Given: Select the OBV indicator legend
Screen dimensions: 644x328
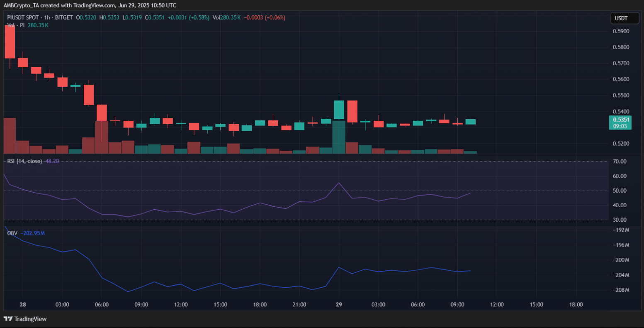Looking at the screenshot, I should click(12, 233).
